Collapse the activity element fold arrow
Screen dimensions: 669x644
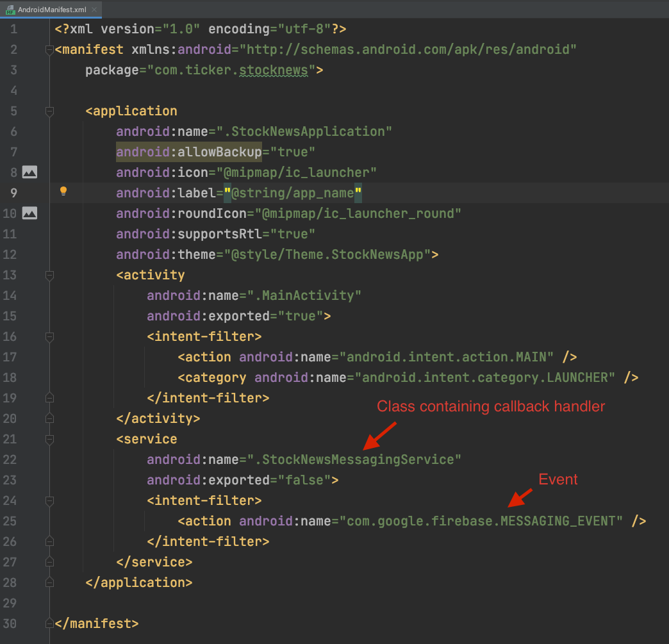click(x=49, y=276)
